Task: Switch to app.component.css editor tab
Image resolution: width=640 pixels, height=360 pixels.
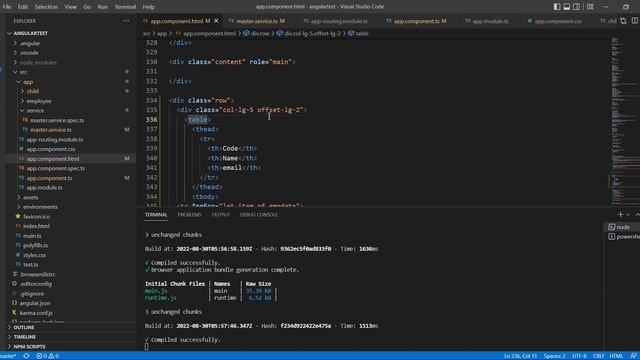Action: pyautogui.click(x=558, y=21)
